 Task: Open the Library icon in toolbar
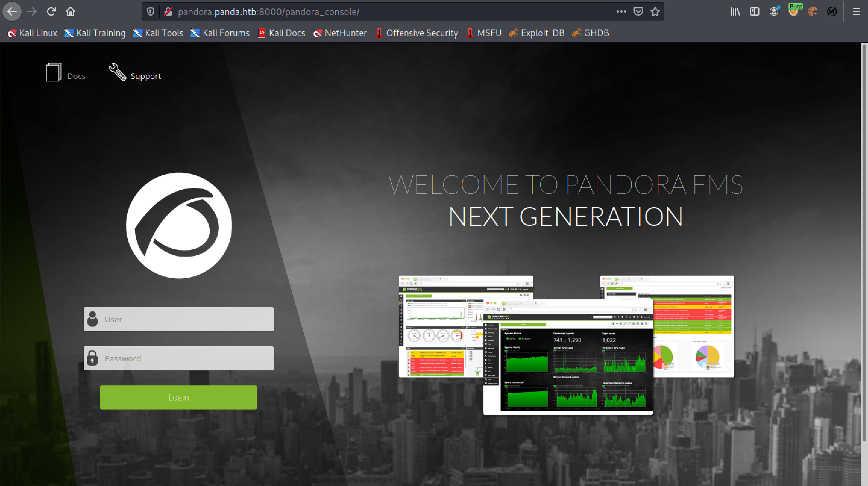point(735,12)
